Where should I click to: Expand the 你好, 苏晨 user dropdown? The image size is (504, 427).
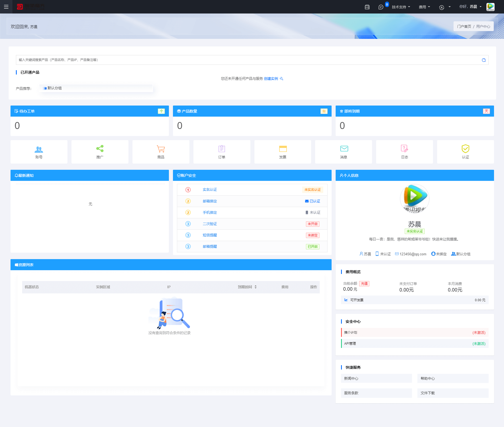click(471, 7)
